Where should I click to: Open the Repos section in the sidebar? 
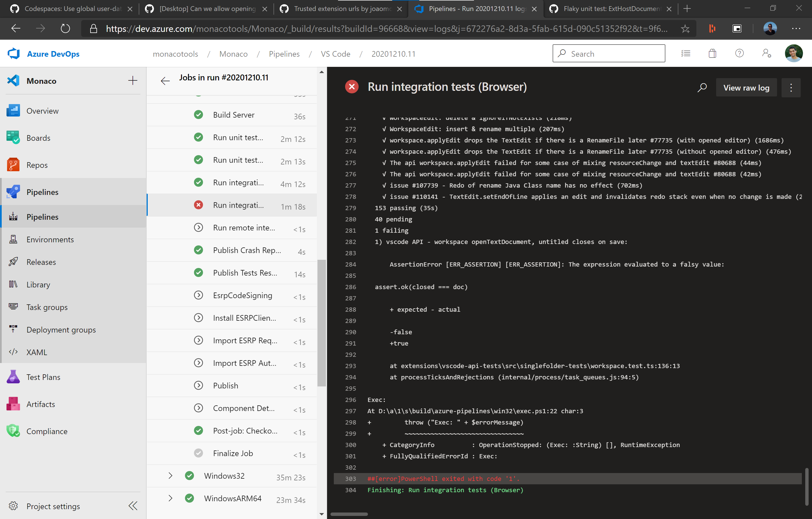click(x=37, y=165)
